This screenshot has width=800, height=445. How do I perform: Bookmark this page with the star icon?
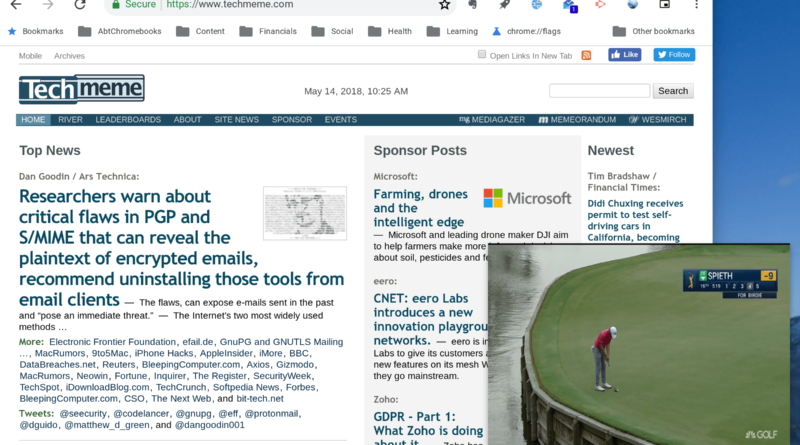tap(444, 5)
